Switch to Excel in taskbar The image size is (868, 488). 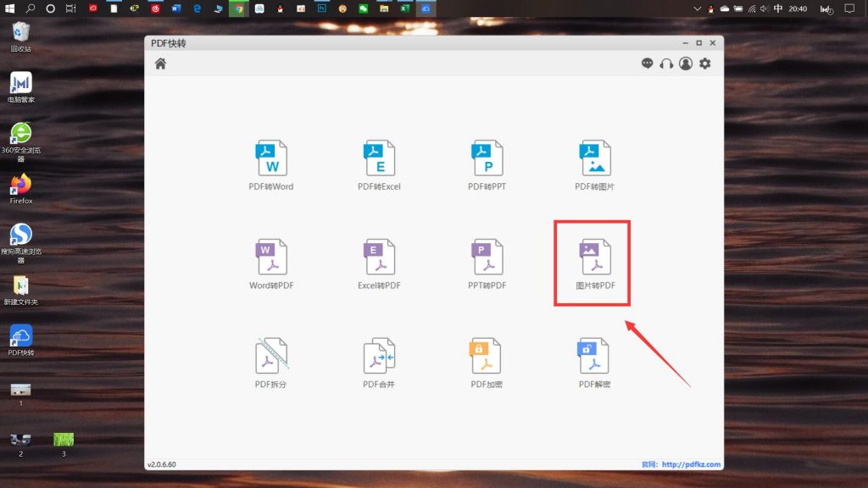tap(404, 8)
